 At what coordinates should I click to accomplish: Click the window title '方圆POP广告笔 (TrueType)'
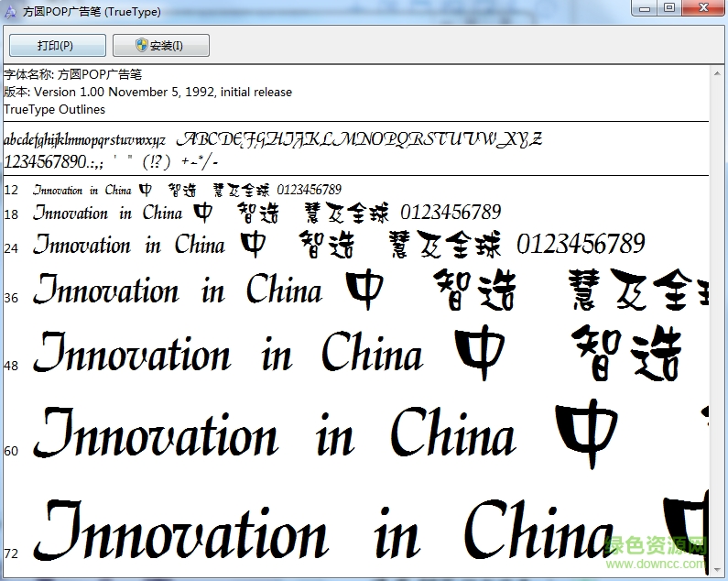[x=92, y=12]
